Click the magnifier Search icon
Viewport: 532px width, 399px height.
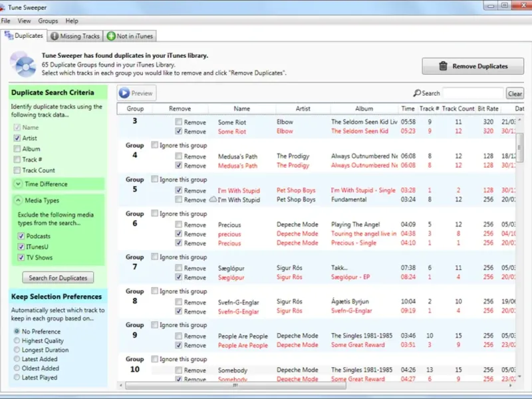pyautogui.click(x=417, y=94)
